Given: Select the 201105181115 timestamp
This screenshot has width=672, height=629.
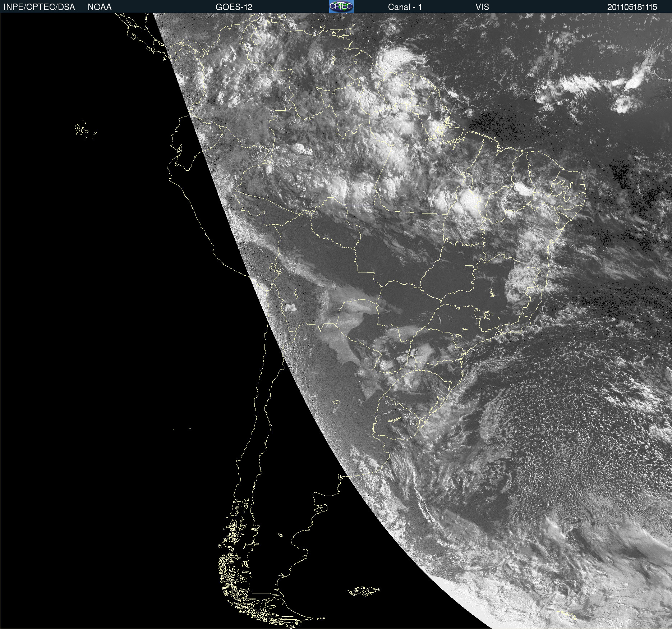Looking at the screenshot, I should point(632,7).
